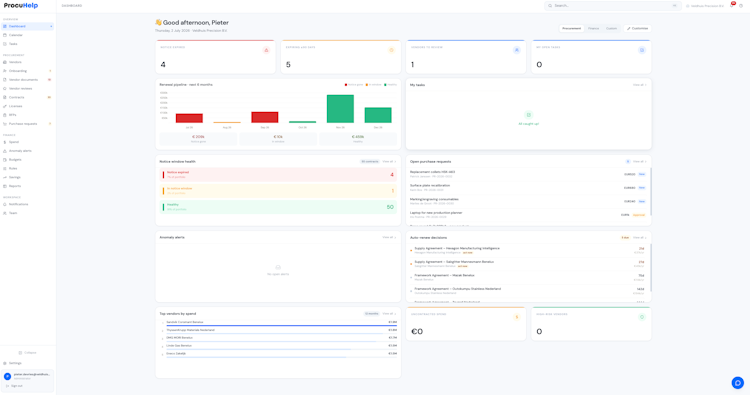This screenshot has width=750, height=395.
Task: Click the Customize dashboard button
Action: tap(638, 29)
